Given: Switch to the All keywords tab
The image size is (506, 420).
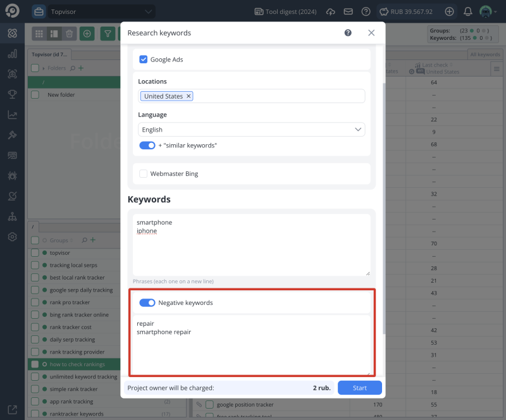Looking at the screenshot, I should [x=484, y=54].
